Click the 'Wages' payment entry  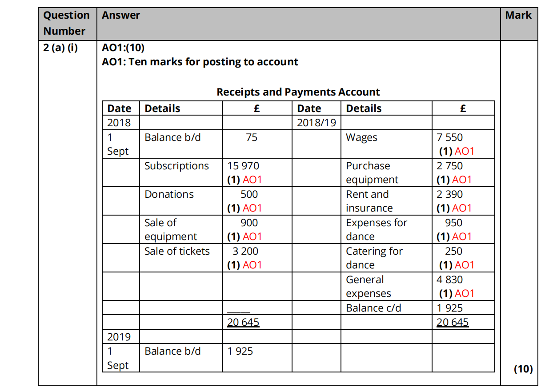point(361,138)
